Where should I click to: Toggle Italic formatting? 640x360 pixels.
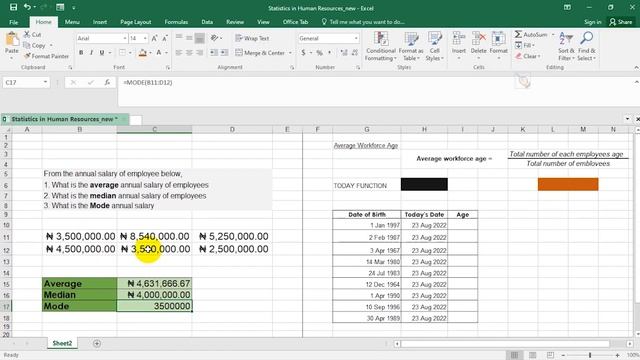click(91, 53)
